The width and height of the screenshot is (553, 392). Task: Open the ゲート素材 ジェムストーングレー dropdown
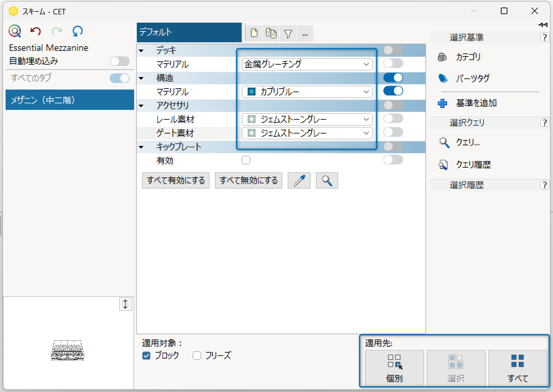tap(307, 133)
